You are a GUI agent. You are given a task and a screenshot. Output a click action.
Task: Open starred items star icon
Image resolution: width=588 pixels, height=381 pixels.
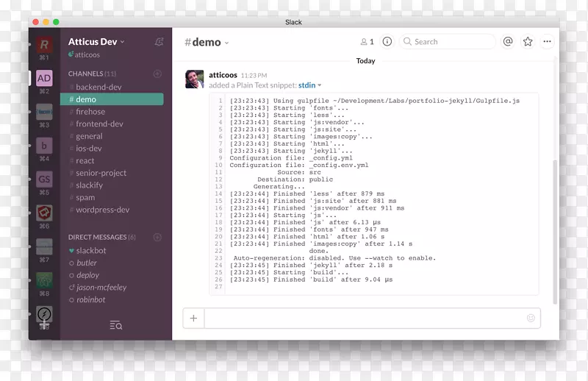pyautogui.click(x=528, y=41)
